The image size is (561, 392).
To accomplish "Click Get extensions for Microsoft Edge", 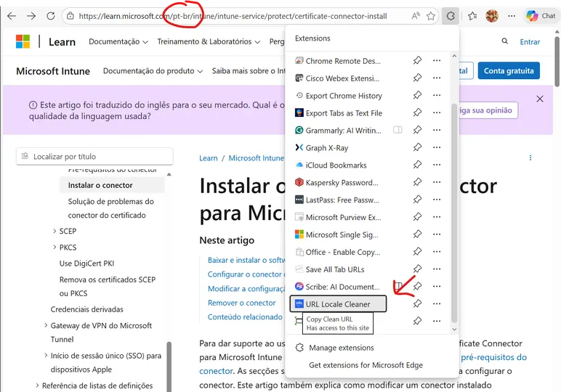I will tap(366, 365).
